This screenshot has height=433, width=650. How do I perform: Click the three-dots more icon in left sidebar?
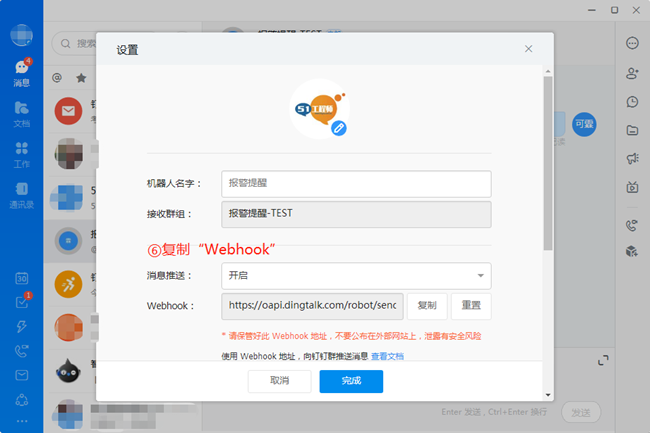(x=22, y=421)
